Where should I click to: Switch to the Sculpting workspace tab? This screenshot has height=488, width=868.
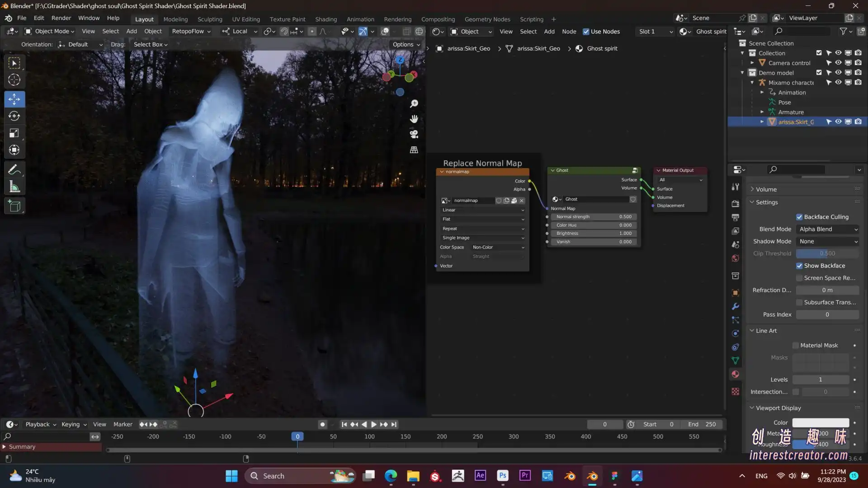pyautogui.click(x=210, y=19)
